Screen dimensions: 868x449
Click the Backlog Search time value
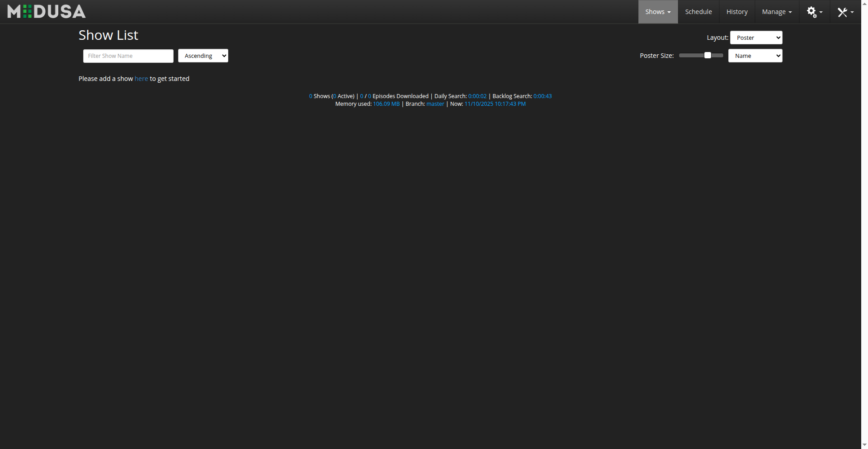tap(542, 96)
